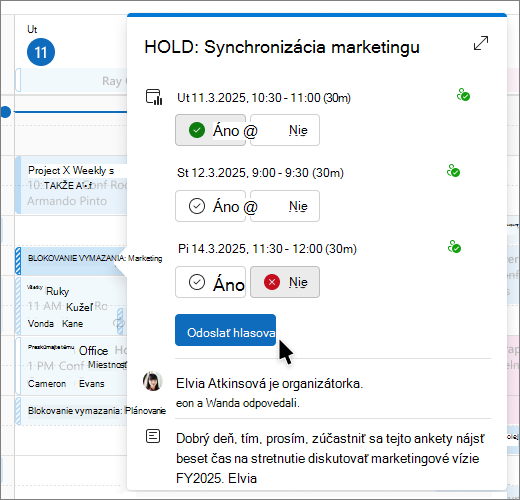
Task: Click attendee availability icon for Pi 14.3.2025
Action: (x=454, y=247)
